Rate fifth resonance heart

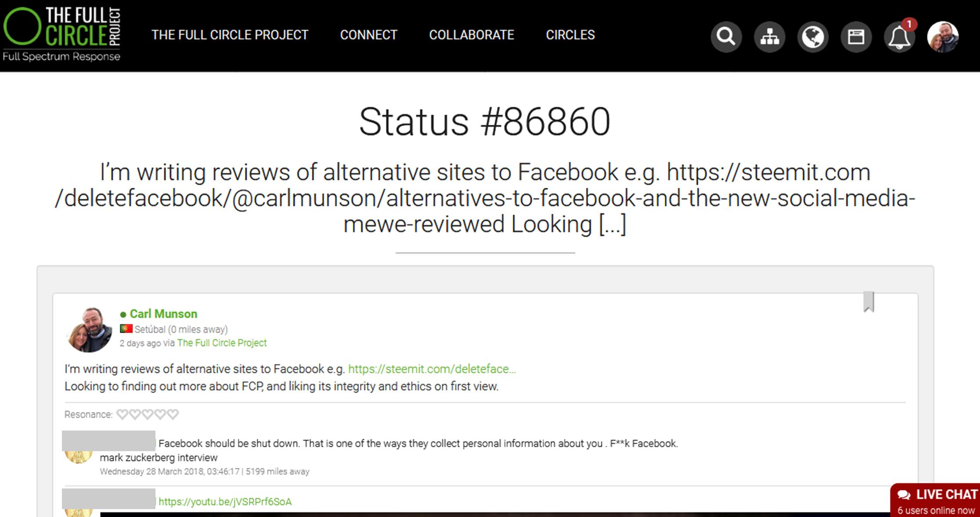tap(173, 414)
